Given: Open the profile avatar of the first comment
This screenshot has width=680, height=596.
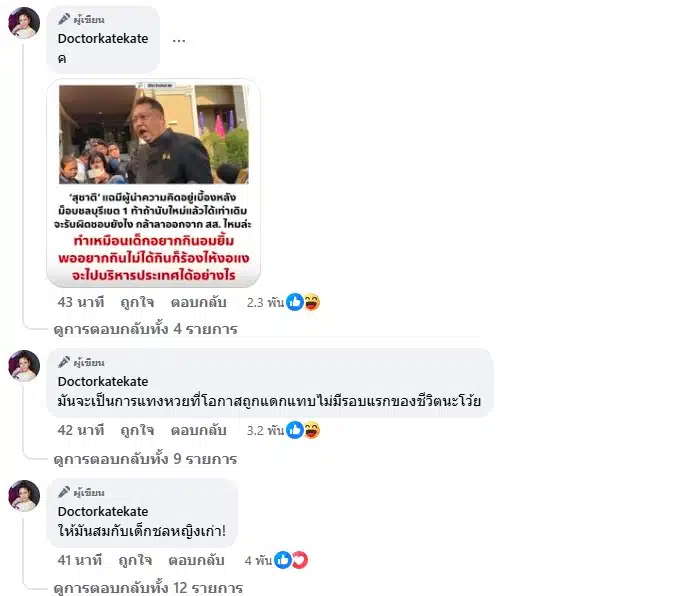Looking at the screenshot, I should [24, 23].
